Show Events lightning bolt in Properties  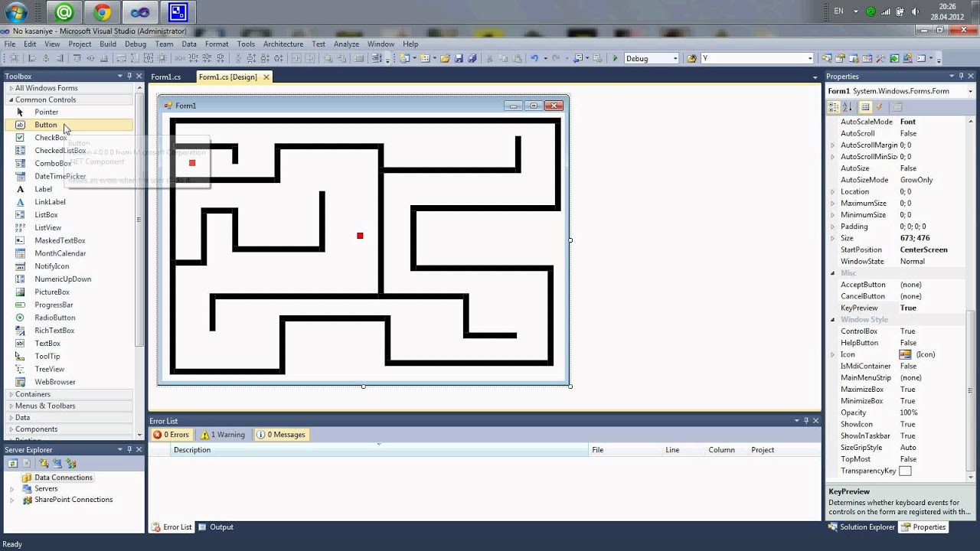[x=880, y=107]
